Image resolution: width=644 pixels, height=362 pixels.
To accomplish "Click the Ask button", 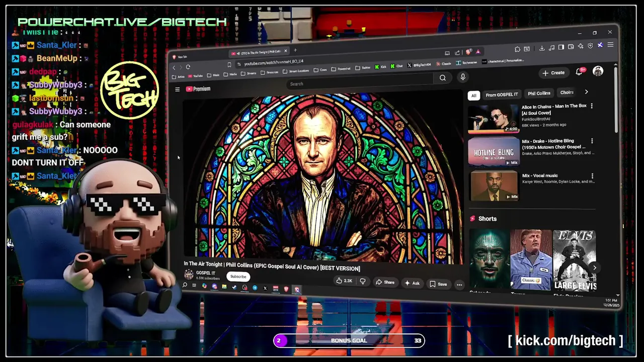I will pyautogui.click(x=412, y=283).
